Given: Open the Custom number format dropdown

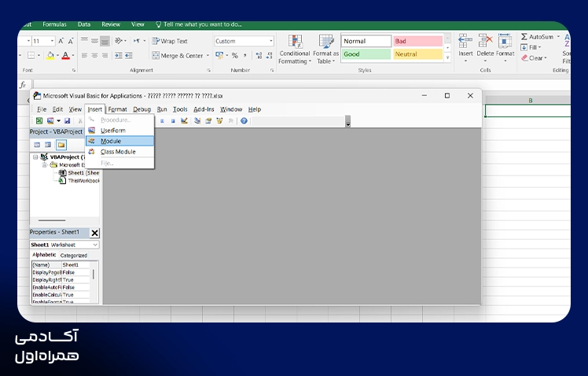Looking at the screenshot, I should 270,41.
